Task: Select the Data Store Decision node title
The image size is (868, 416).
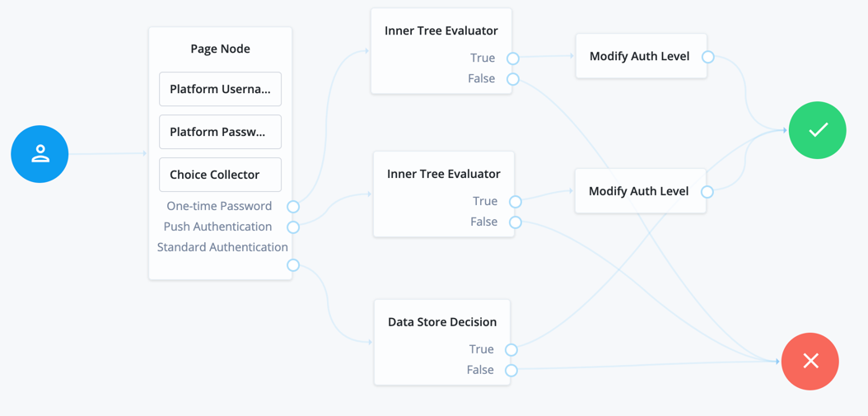Action: coord(442,322)
